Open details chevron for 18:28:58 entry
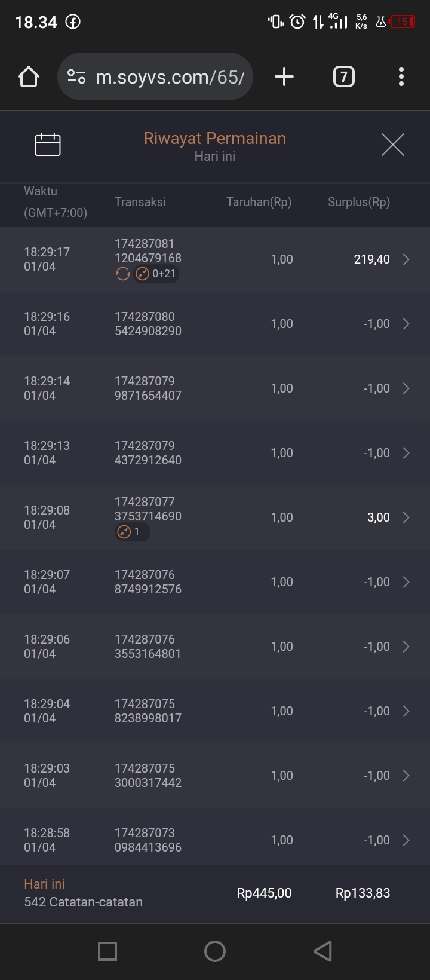This screenshot has width=430, height=980. pos(406,840)
